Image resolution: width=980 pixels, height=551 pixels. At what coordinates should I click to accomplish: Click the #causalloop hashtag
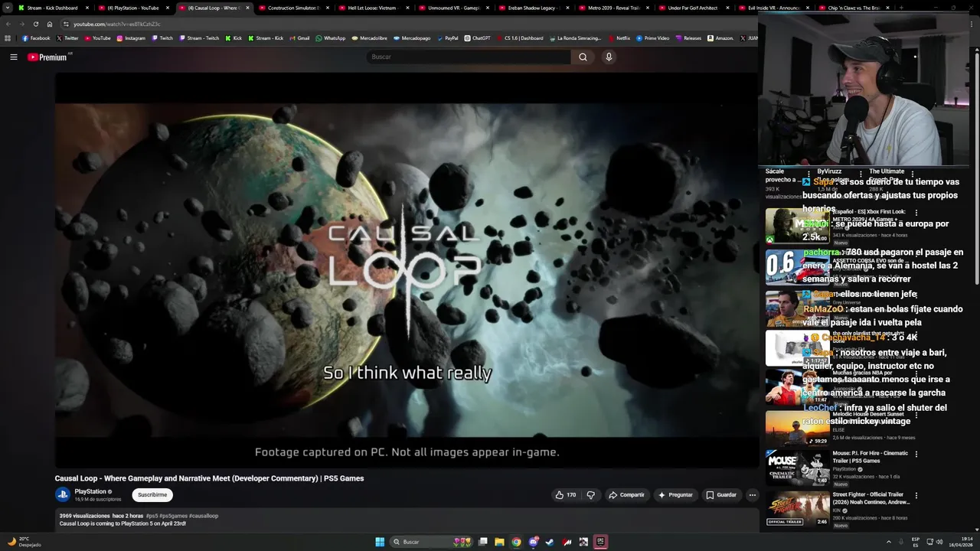click(x=204, y=516)
